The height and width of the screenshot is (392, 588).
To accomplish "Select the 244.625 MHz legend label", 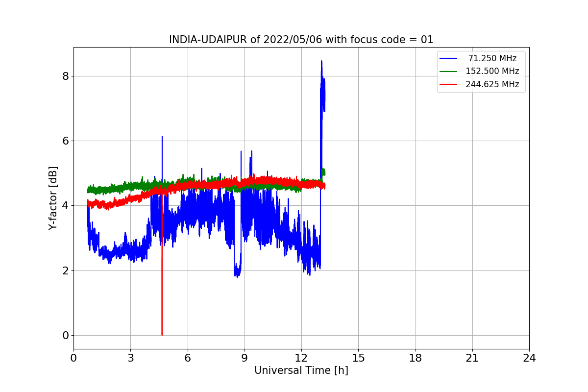I will pyautogui.click(x=492, y=84).
